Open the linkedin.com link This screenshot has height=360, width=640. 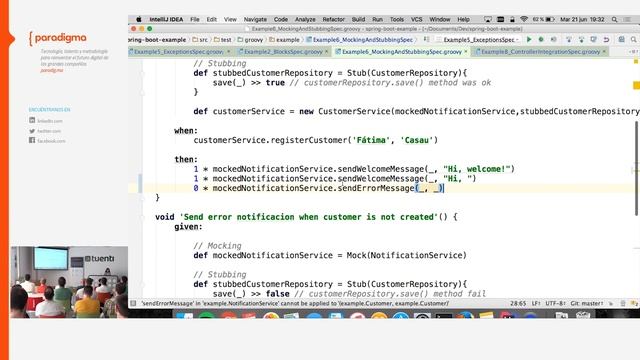click(50, 121)
